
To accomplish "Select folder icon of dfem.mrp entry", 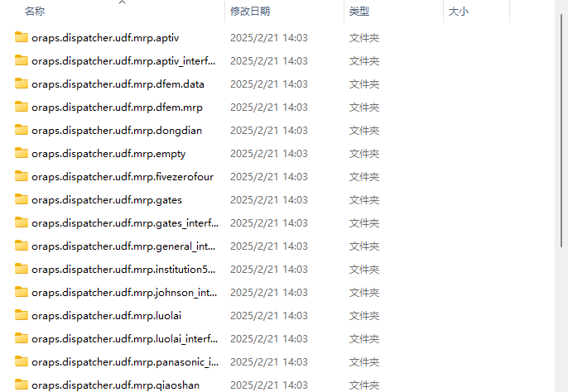I will pos(22,107).
